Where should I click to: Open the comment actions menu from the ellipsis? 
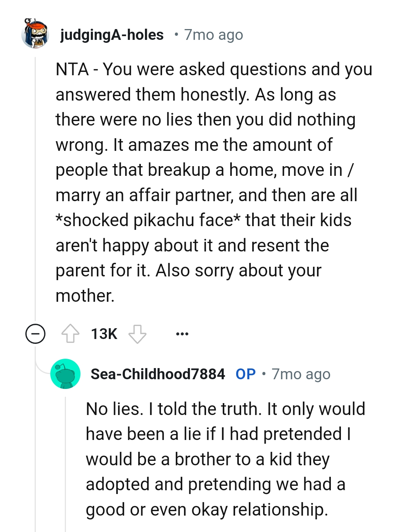point(182,334)
